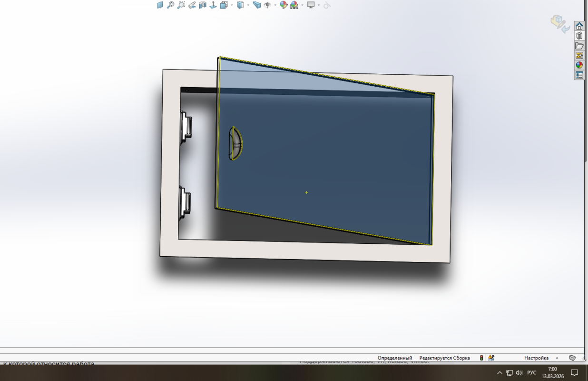This screenshot has width=588, height=381.
Task: Click the Настройка units button in status bar
Action: tap(536, 358)
